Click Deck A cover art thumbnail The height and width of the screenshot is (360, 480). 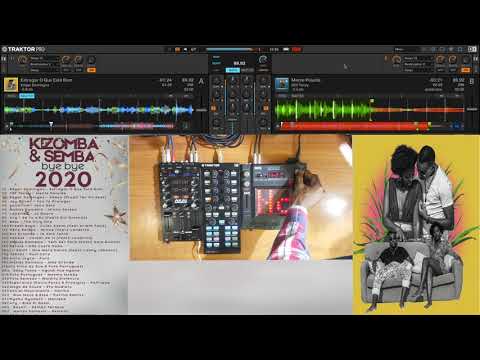11,85
